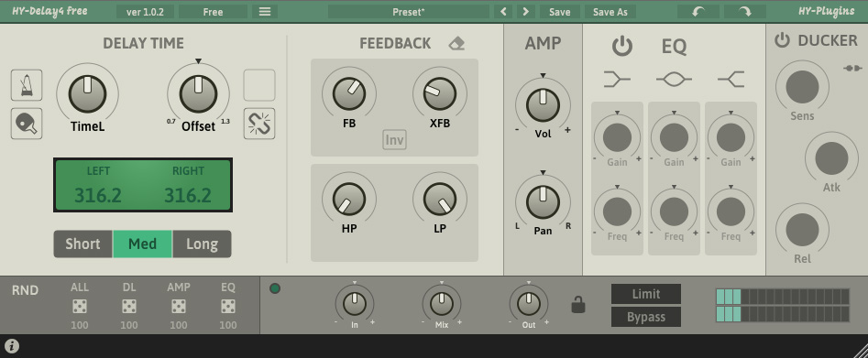Click the HP filter knob
This screenshot has height=358, width=868.
coord(349,200)
